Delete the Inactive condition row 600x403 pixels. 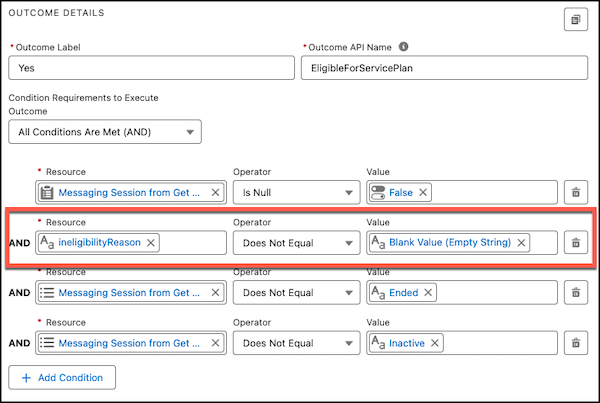point(576,343)
